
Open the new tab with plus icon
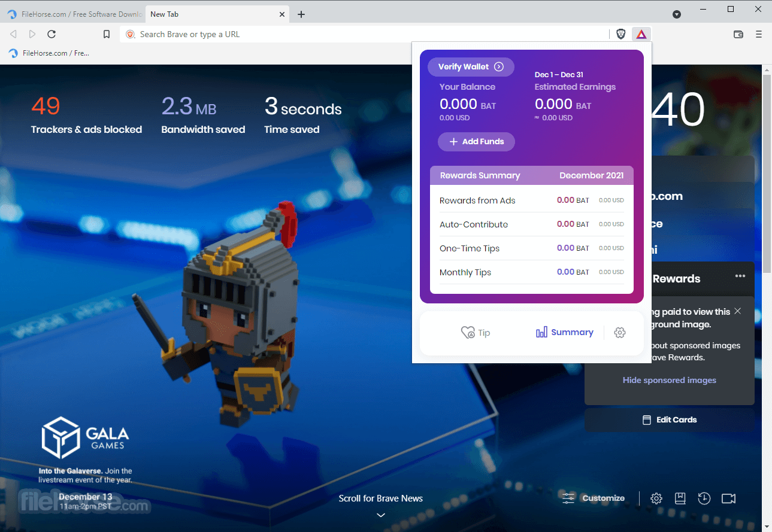click(301, 14)
